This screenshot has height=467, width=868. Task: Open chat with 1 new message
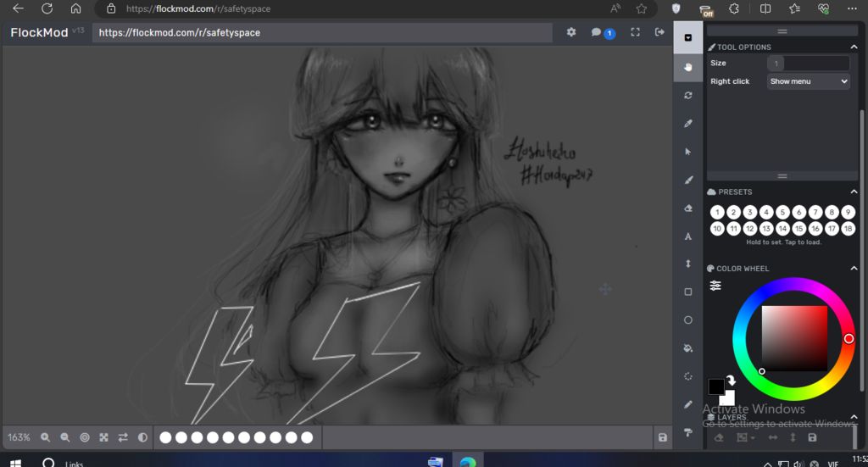[x=603, y=33]
